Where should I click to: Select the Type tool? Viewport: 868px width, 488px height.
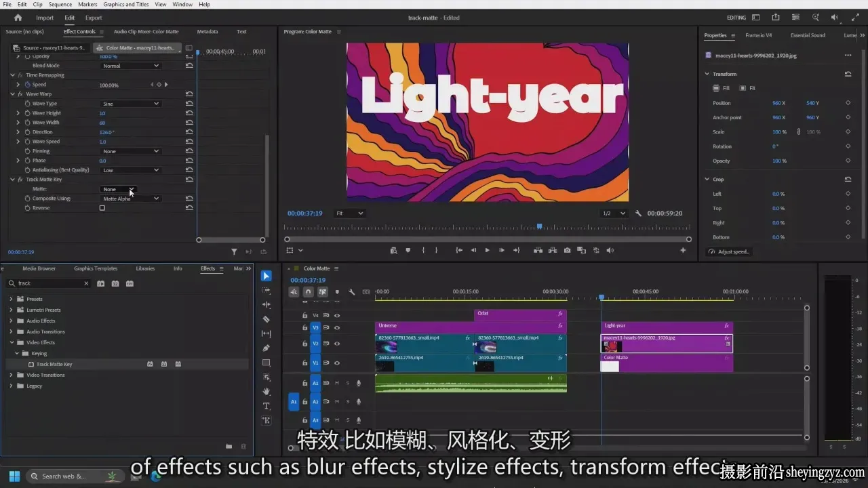(x=267, y=406)
